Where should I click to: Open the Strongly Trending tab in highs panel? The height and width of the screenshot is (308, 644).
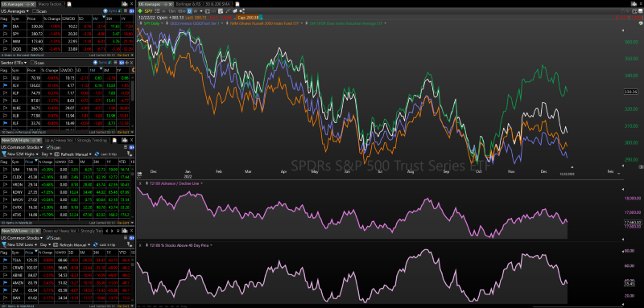pos(92,140)
